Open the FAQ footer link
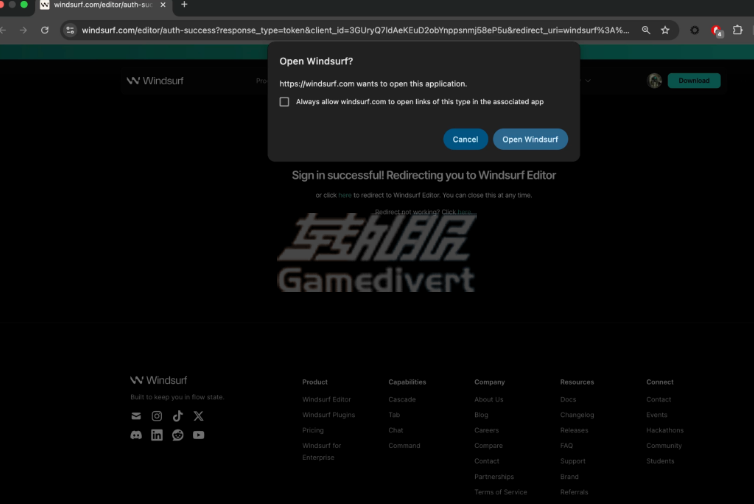The width and height of the screenshot is (754, 504). [x=566, y=446]
